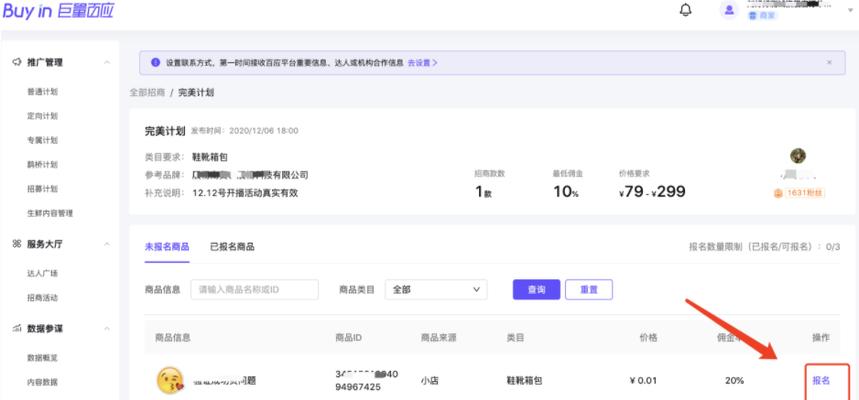Viewport: 859px width, 400px height.
Task: Click the ¥79 - ¥299 price requirement
Action: (652, 191)
